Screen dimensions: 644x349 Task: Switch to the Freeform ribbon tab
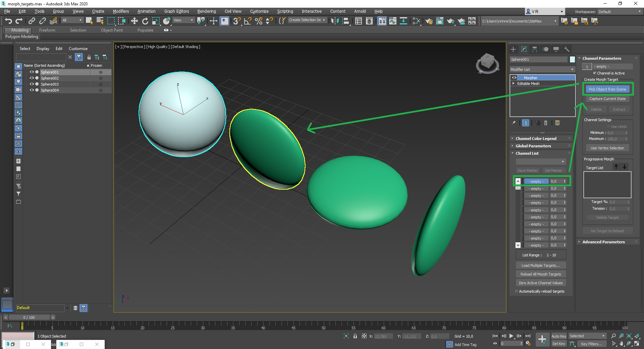tap(47, 30)
